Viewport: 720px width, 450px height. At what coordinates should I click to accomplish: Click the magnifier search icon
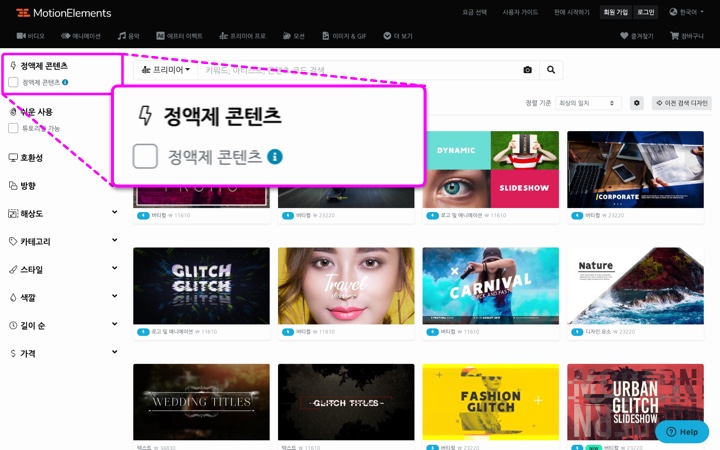point(551,70)
